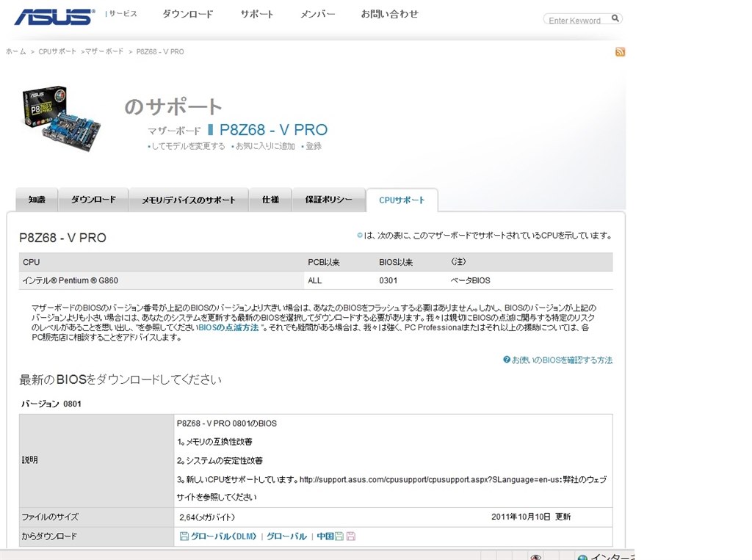The image size is (752, 560).
Task: Switch to the 仕様 tab
Action: click(x=270, y=200)
